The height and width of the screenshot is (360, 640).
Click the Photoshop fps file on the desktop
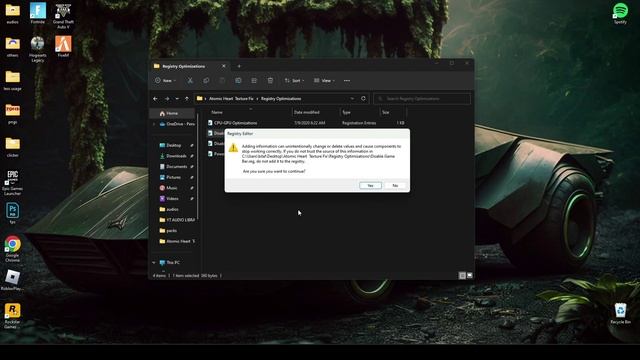13,213
